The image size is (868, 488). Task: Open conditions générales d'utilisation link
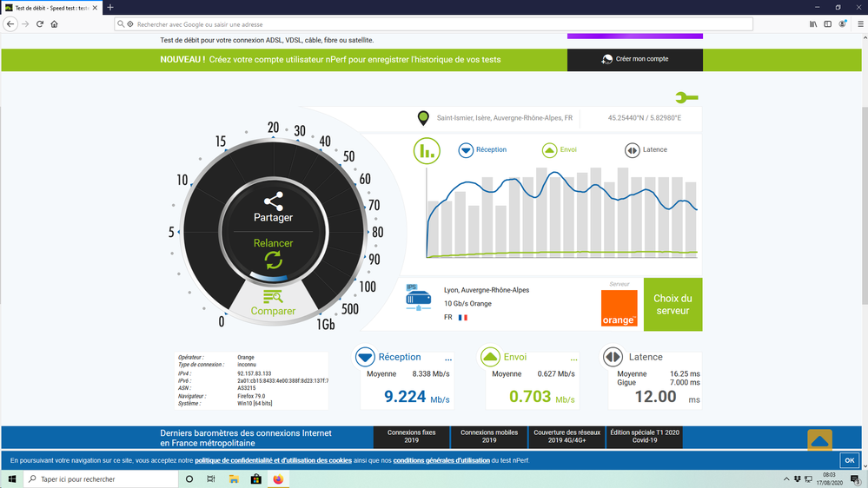point(441,460)
